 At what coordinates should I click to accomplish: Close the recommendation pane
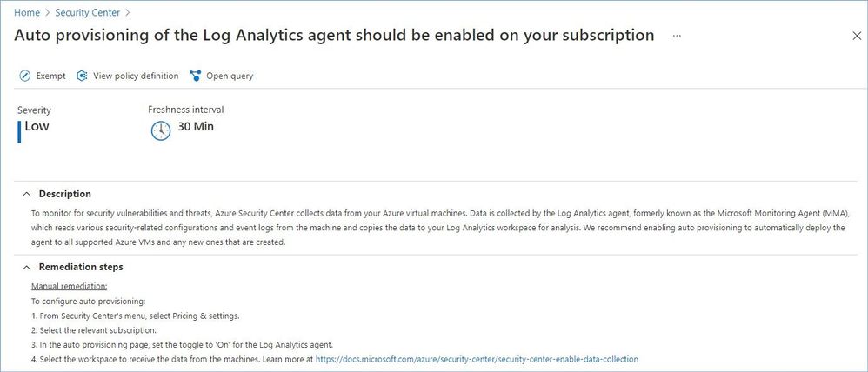click(856, 36)
